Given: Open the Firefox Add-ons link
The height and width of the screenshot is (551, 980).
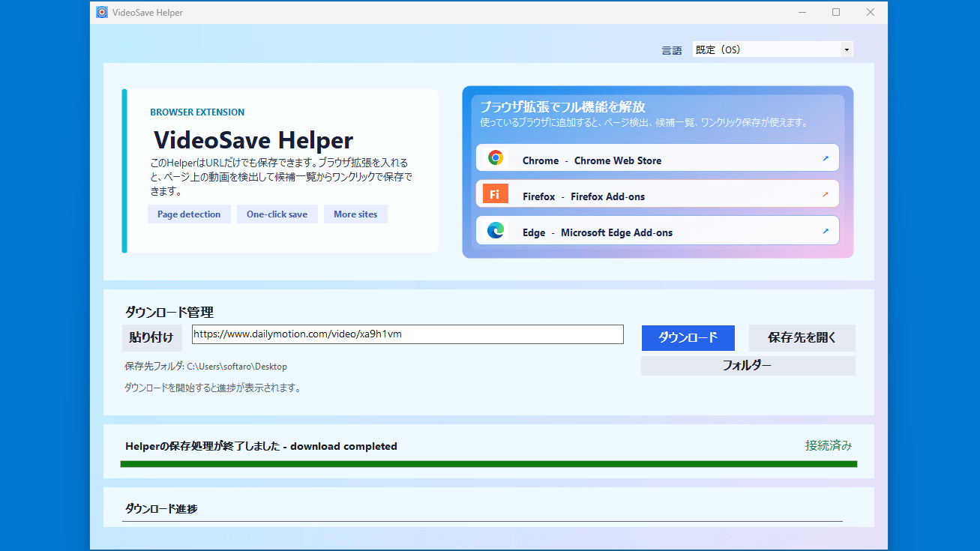Looking at the screenshot, I should [x=658, y=194].
